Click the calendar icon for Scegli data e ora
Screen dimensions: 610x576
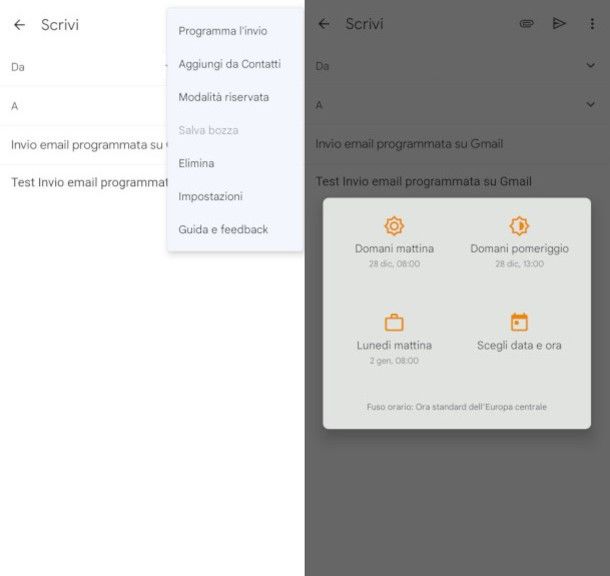tap(519, 322)
